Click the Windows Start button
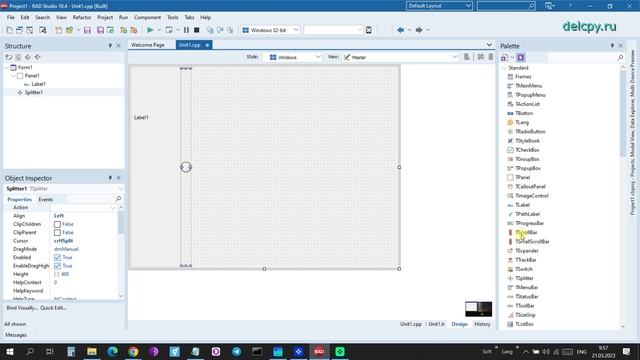 pos(9,351)
